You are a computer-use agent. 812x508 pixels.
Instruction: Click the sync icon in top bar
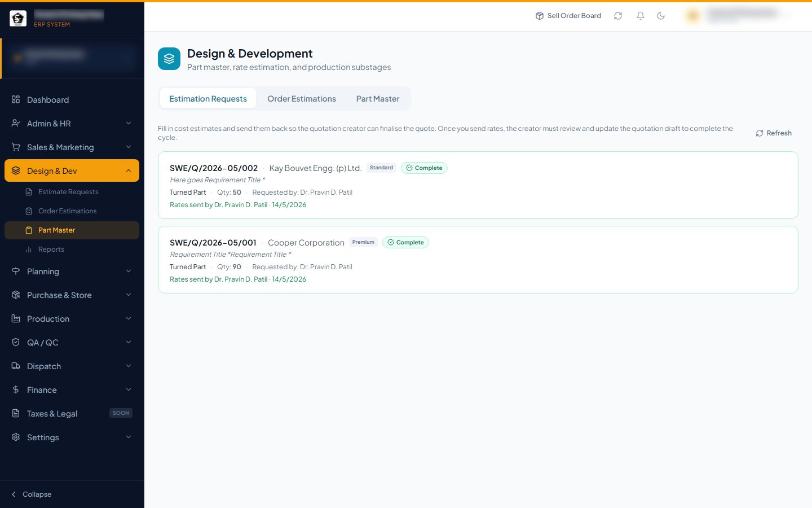[618, 16]
